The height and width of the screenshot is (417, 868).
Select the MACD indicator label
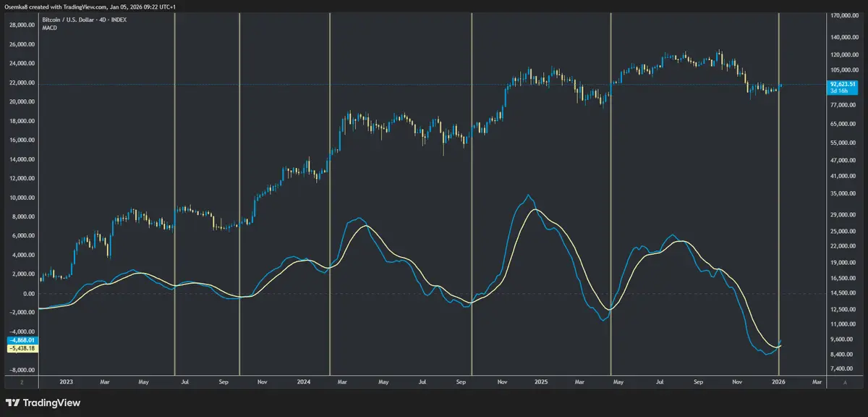tap(50, 28)
